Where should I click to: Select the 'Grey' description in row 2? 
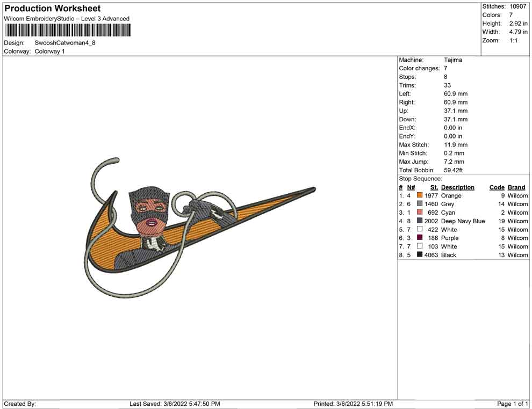[448, 204]
